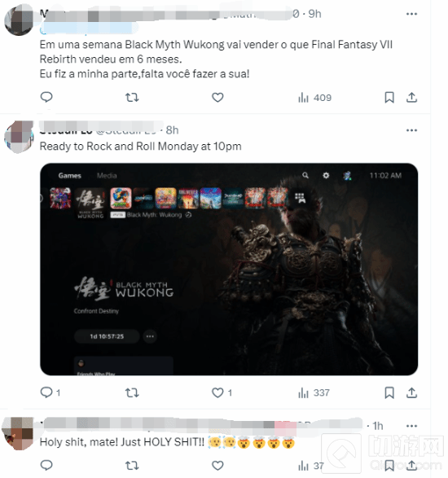Bookmark the tweet with 409 views

click(x=389, y=98)
